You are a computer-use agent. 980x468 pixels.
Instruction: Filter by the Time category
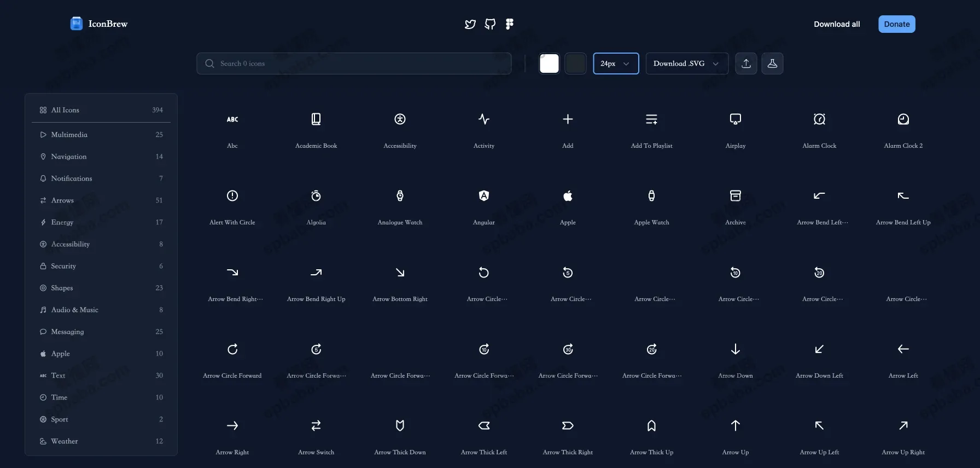101,397
